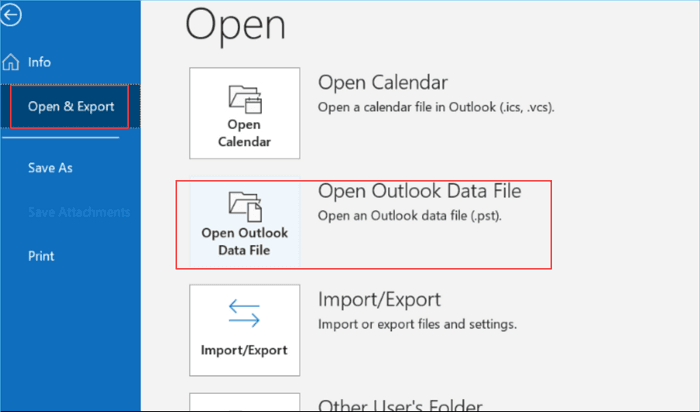700x412 pixels.
Task: Click the partially visible Other User's Folder button
Action: tap(244, 402)
